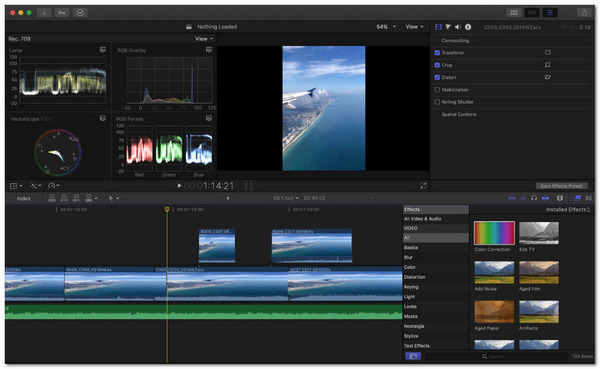This screenshot has height=369, width=600.
Task: Open the Color inspector triangle icon
Action: pyautogui.click(x=448, y=27)
